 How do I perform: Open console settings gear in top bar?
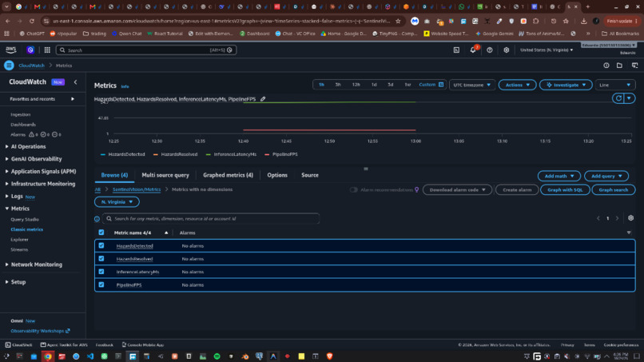point(507,50)
